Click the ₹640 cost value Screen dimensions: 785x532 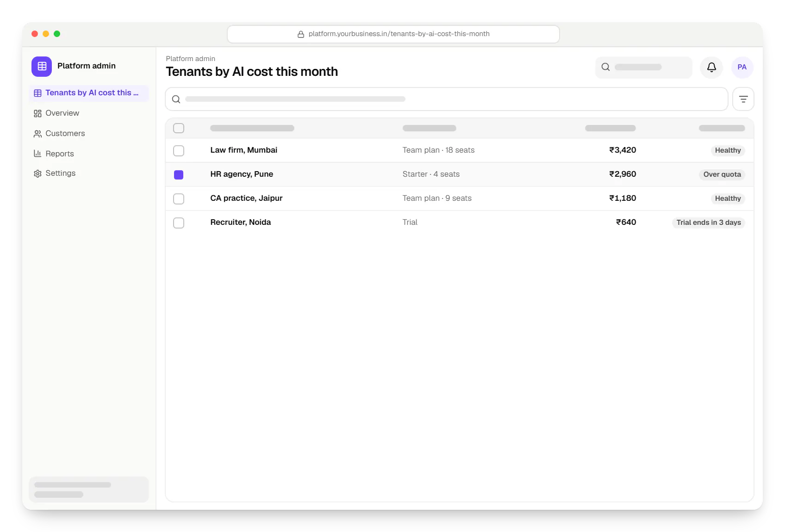[626, 222]
